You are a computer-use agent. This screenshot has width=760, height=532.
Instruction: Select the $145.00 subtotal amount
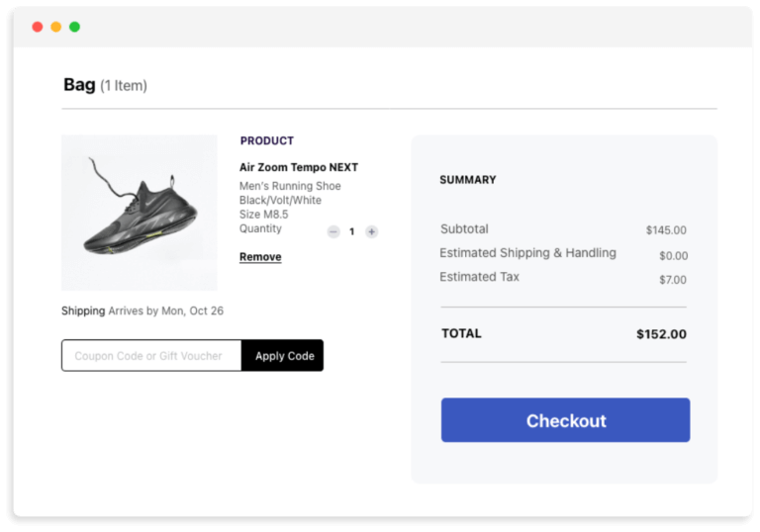click(x=666, y=230)
